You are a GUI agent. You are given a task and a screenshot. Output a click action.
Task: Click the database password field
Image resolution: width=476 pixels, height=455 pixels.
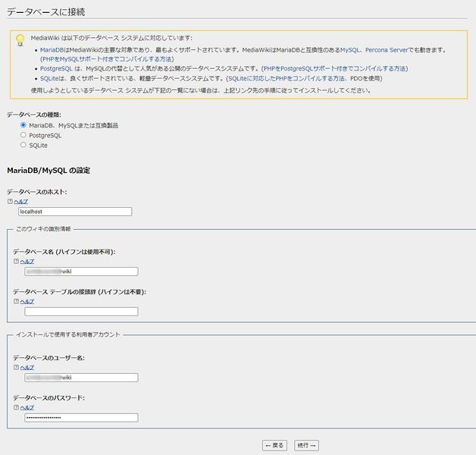[x=81, y=418]
